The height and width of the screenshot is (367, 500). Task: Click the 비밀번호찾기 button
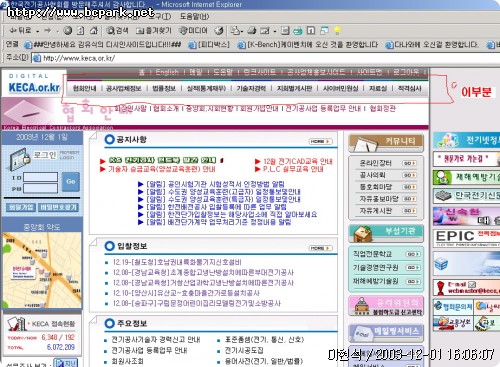[x=59, y=207]
